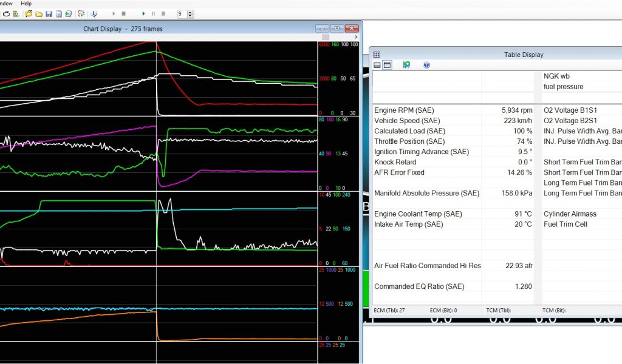
Task: Increase the playback speed spinner value
Action: tap(191, 12)
